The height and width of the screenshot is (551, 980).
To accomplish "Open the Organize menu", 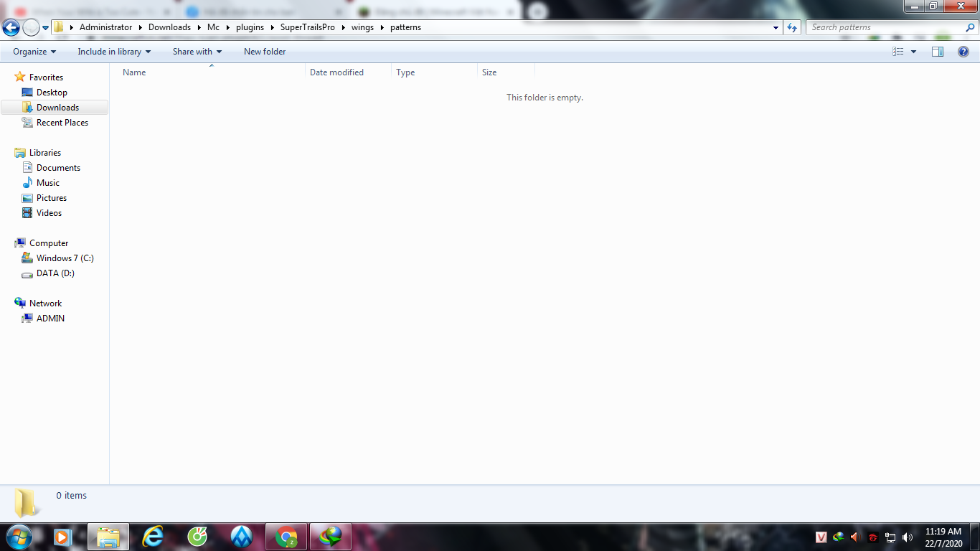I will pos(34,52).
